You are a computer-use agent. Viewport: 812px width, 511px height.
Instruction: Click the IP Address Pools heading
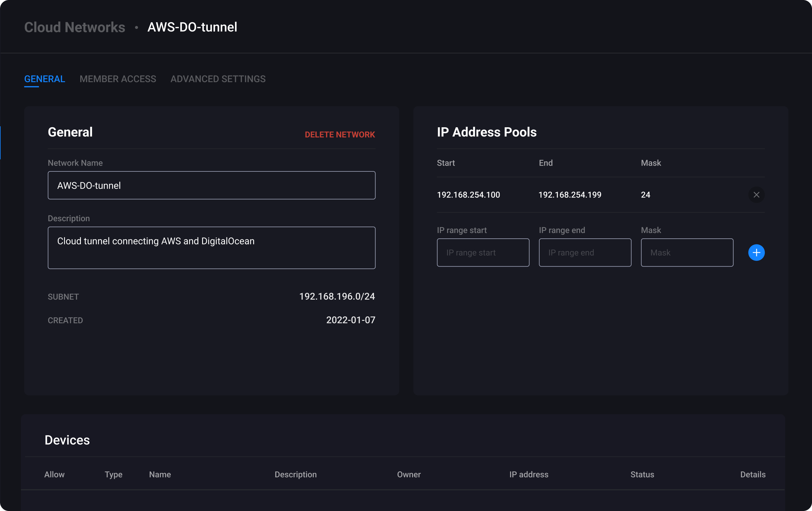pyautogui.click(x=487, y=132)
